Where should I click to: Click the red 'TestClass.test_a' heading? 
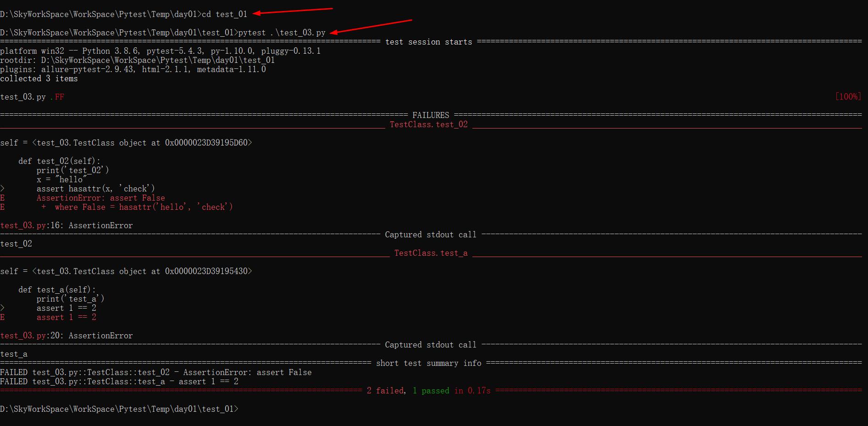[431, 253]
